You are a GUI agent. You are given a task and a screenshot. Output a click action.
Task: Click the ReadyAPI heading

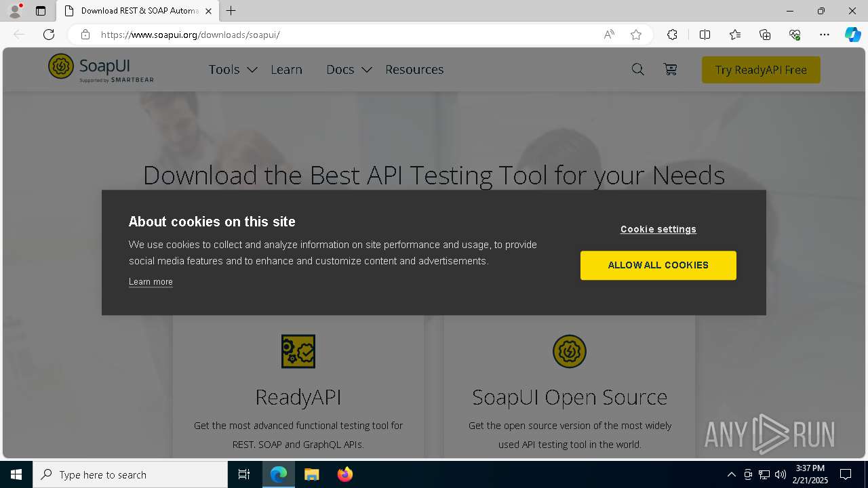pyautogui.click(x=298, y=396)
